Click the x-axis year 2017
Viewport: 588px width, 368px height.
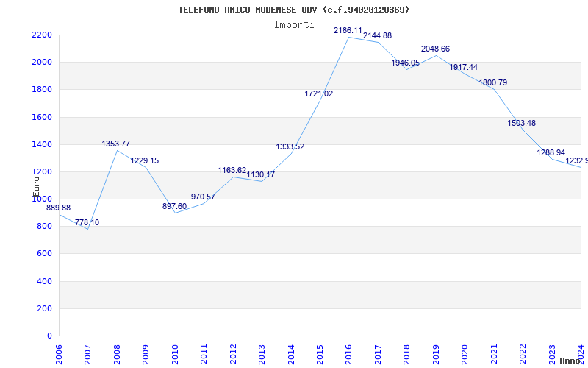[x=378, y=355]
